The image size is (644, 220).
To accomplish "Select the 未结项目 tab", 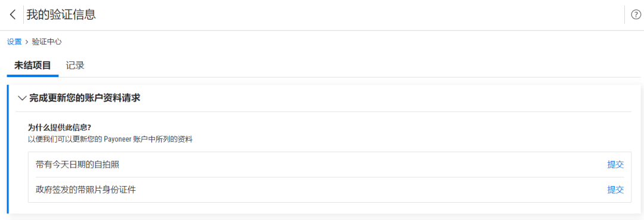I will (x=32, y=66).
